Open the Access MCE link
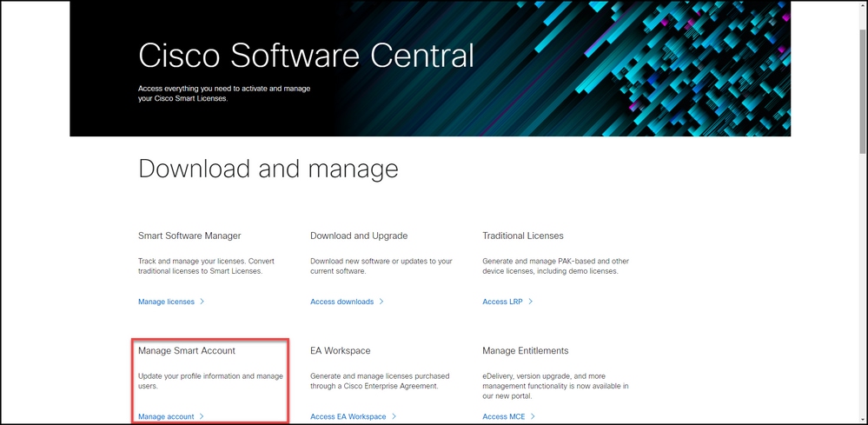 point(504,416)
